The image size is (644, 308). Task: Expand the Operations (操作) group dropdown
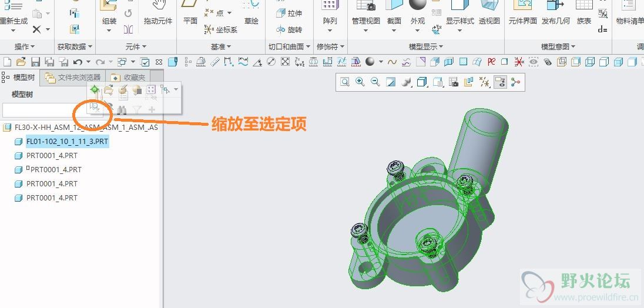(25, 47)
